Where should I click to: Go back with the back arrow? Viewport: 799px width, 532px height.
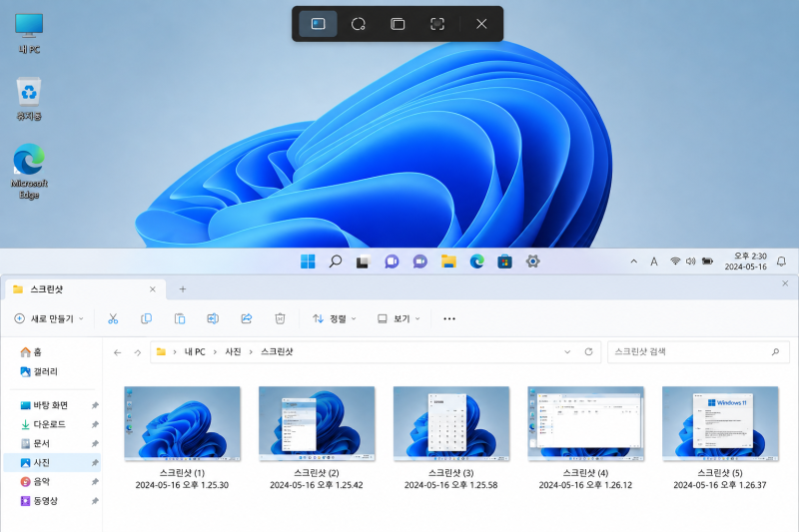118,352
